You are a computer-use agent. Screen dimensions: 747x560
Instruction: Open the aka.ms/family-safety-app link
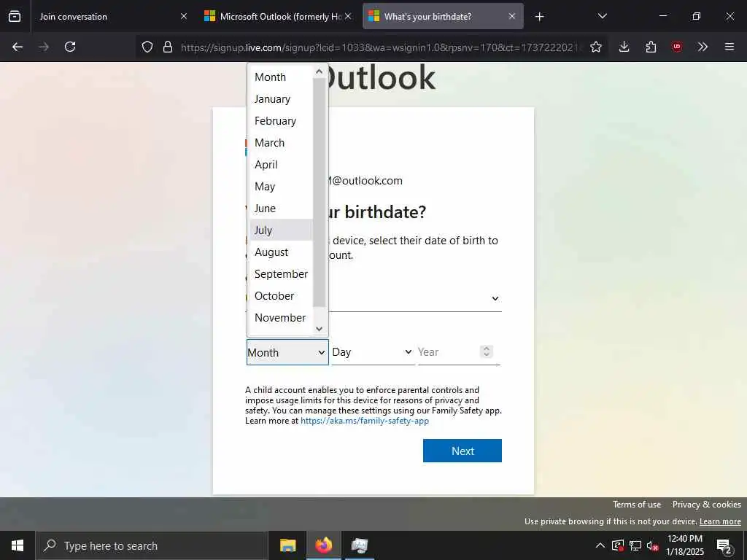[365, 421]
